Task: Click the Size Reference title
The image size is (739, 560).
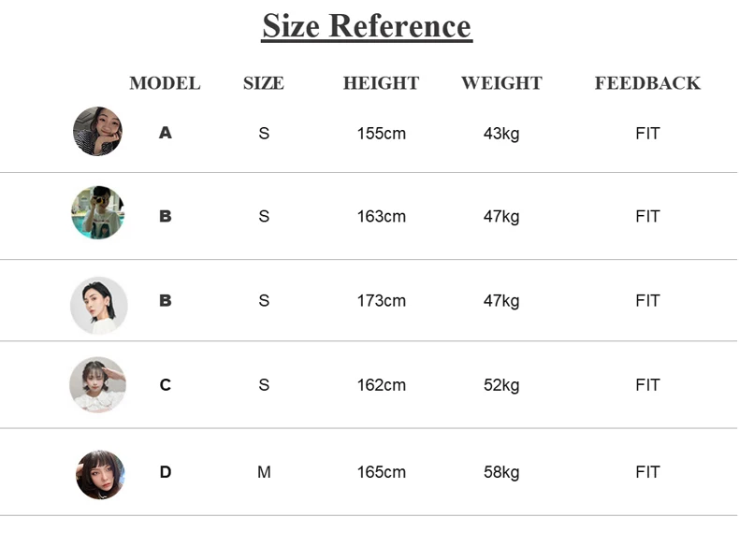Action: point(367,26)
